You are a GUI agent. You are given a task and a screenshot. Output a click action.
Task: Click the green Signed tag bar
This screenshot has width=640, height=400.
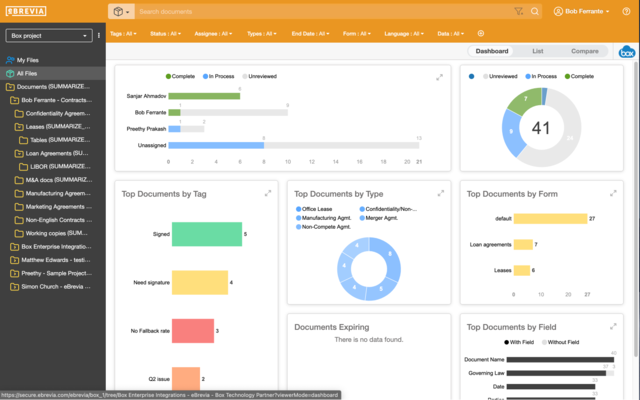pyautogui.click(x=207, y=234)
